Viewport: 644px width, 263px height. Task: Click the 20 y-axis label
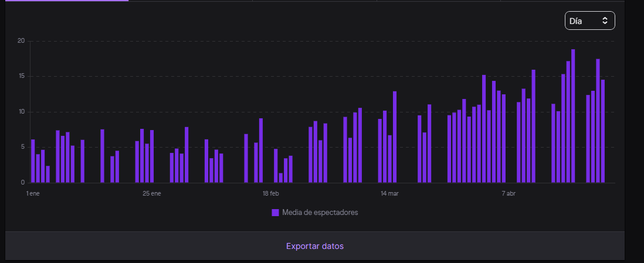(21, 41)
